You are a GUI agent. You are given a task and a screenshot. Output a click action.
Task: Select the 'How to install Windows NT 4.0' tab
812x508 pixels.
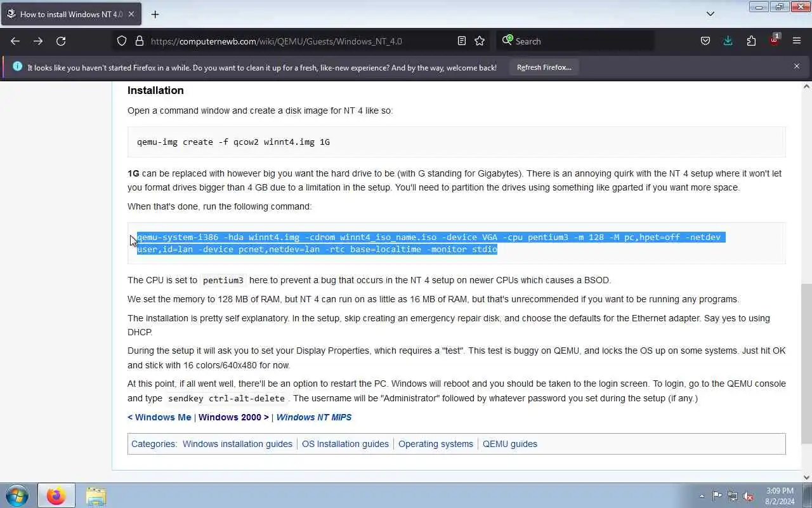coord(71,14)
